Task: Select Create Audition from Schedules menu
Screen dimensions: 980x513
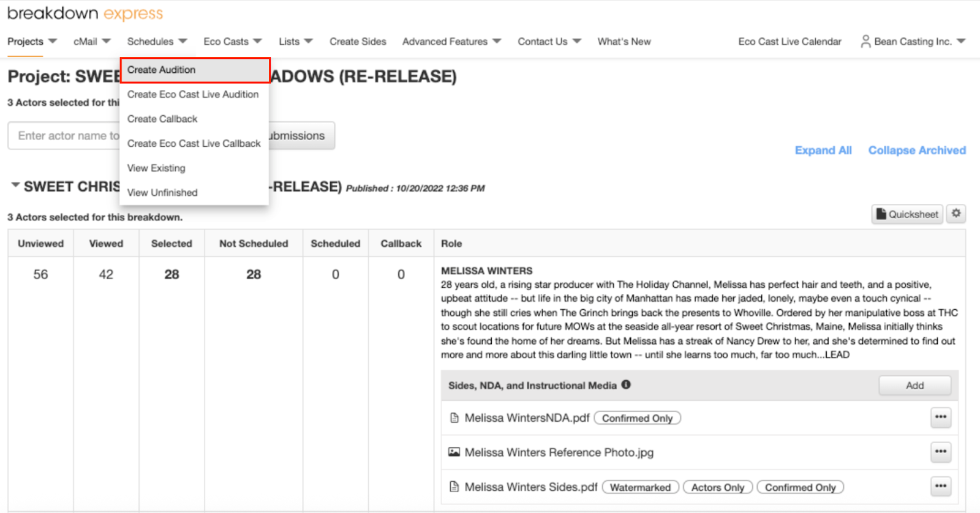Action: pos(195,70)
